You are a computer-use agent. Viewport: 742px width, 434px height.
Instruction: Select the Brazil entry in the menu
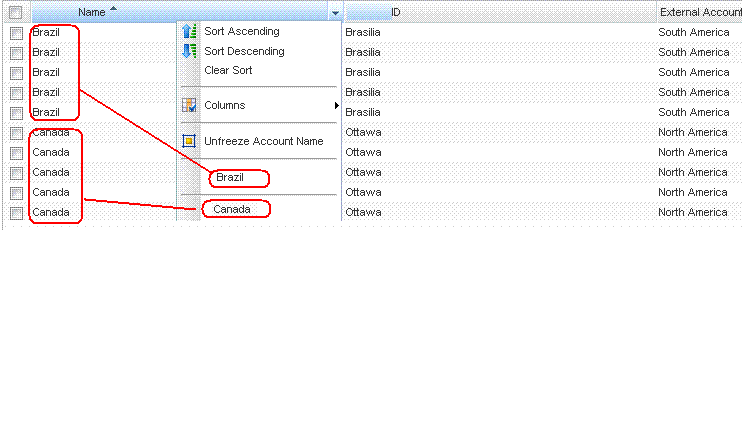pos(230,178)
